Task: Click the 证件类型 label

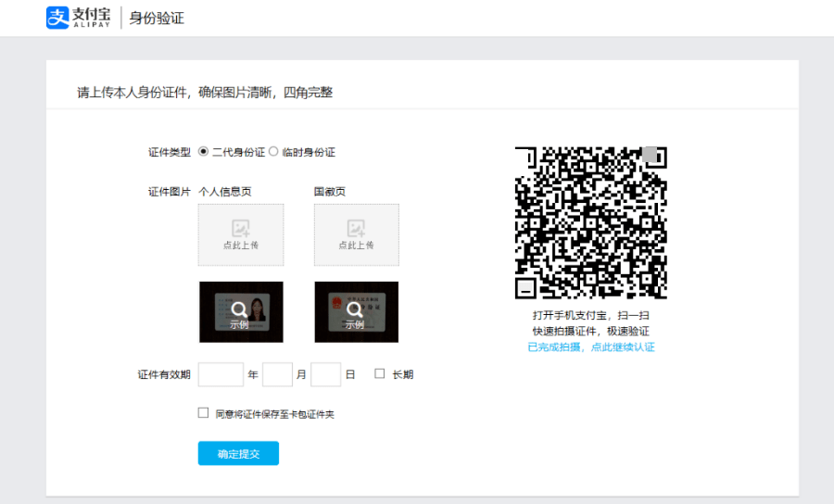Action: tap(170, 152)
